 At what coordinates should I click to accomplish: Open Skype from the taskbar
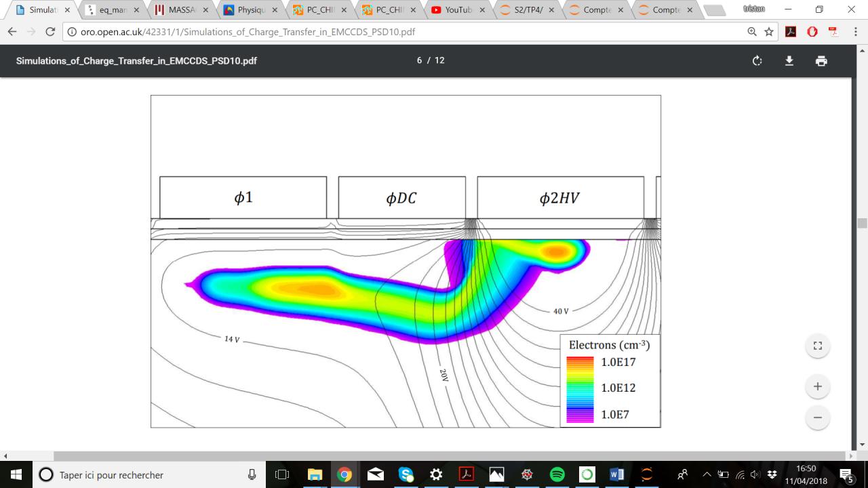click(406, 474)
